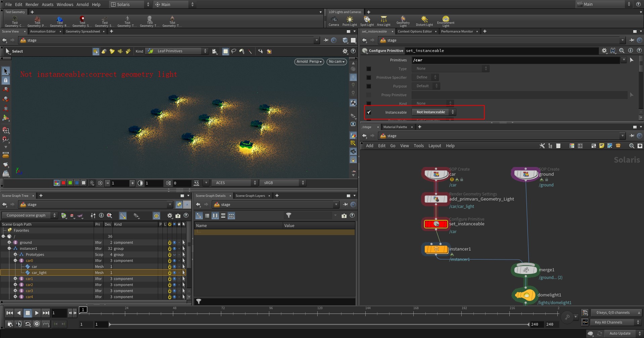Select the instancer1 node
Image resolution: width=644 pixels, height=338 pixels.
[436, 249]
